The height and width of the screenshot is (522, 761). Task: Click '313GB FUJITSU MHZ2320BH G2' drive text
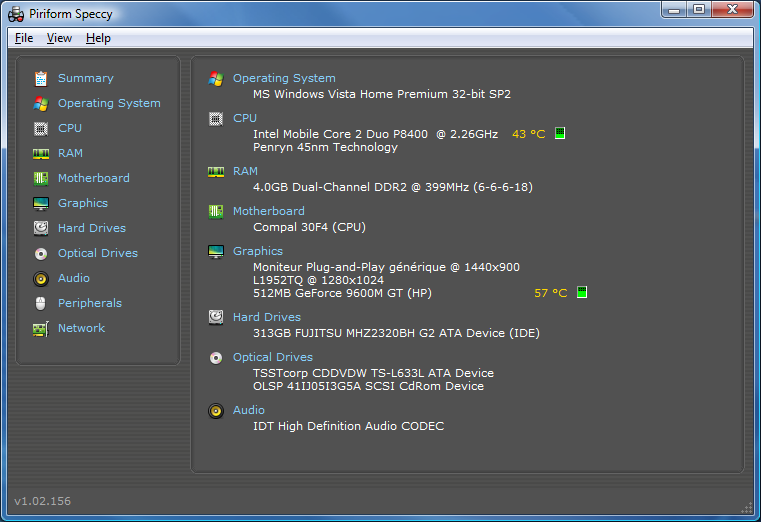344,333
